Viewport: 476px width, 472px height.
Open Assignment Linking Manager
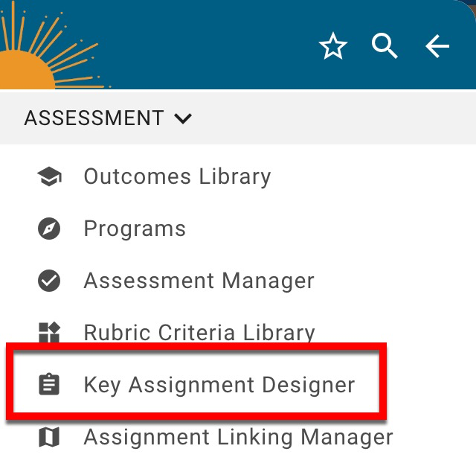pyautogui.click(x=238, y=437)
